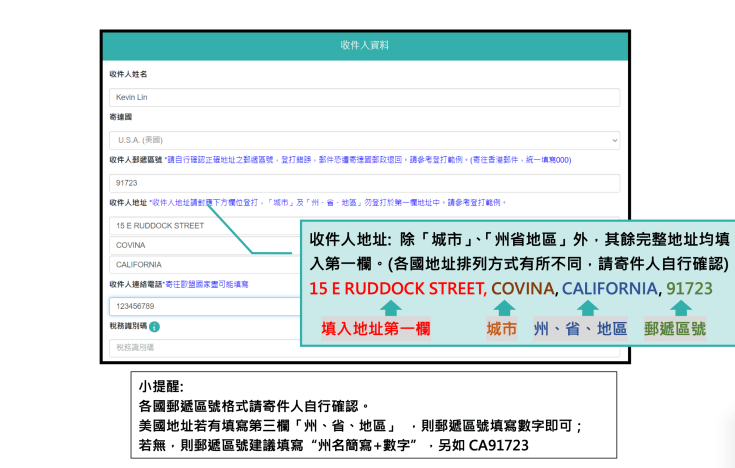The height and width of the screenshot is (468, 735).
Task: Click the teal arrow above 郵遞區號 label
Action: point(679,308)
